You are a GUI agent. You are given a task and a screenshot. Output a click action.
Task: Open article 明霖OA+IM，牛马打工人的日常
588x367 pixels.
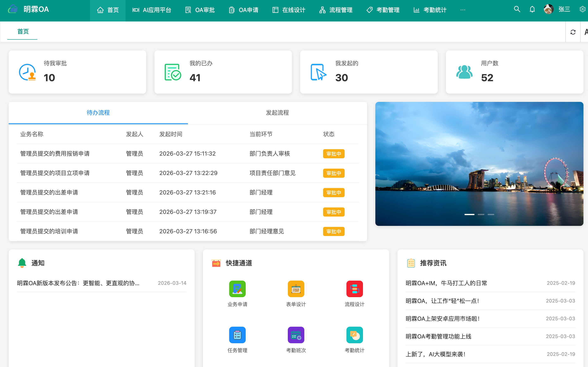[x=446, y=283]
